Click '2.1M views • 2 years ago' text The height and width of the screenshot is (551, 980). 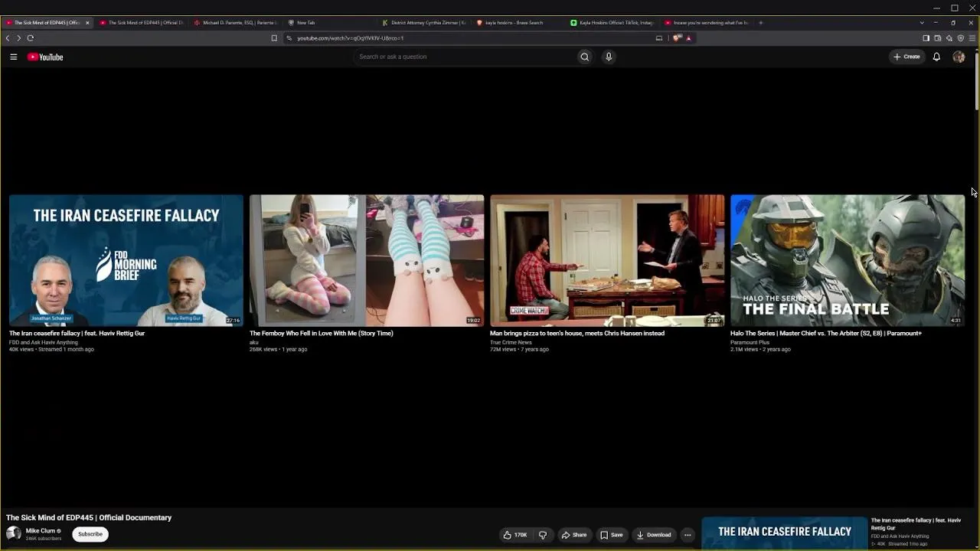click(x=760, y=350)
